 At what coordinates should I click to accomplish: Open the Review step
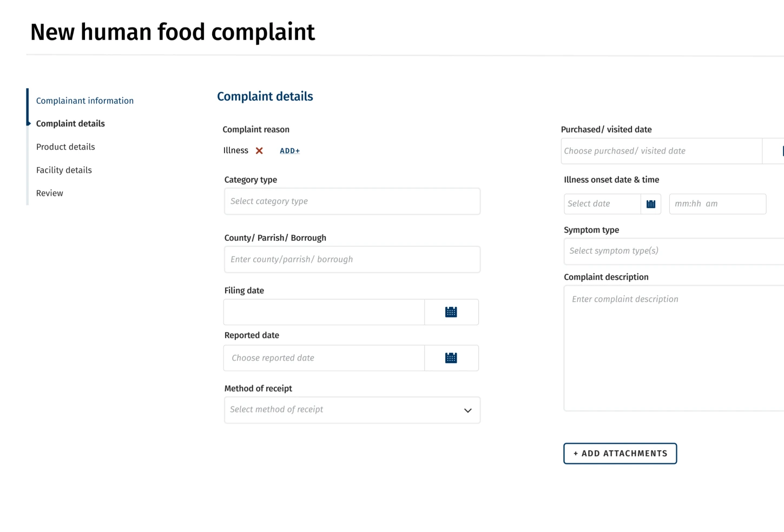(x=49, y=193)
